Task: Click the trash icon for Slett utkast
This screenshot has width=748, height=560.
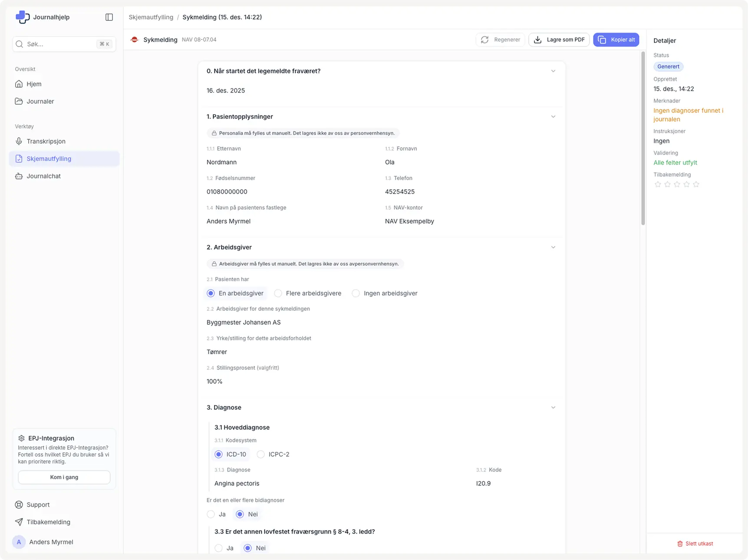Action: click(680, 544)
